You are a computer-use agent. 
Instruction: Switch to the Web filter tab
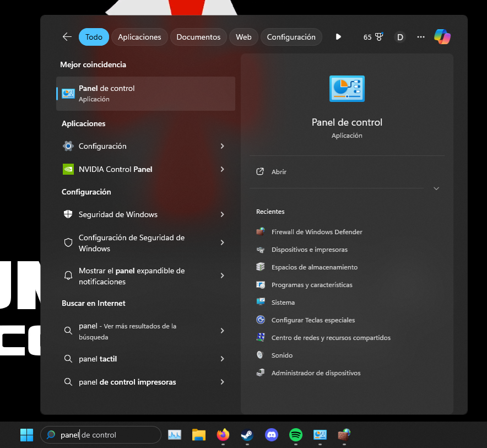point(244,37)
